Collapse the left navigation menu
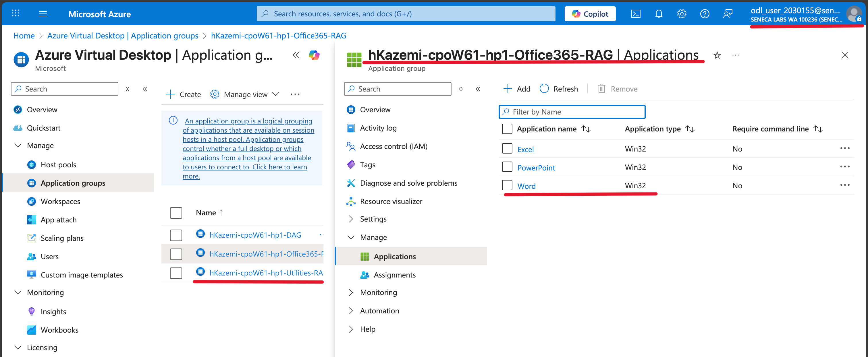Viewport: 868px width, 357px height. point(144,89)
